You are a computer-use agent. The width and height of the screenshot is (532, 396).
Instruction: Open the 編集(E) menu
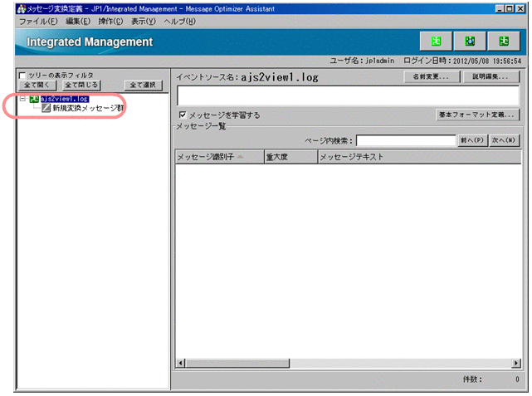click(78, 22)
